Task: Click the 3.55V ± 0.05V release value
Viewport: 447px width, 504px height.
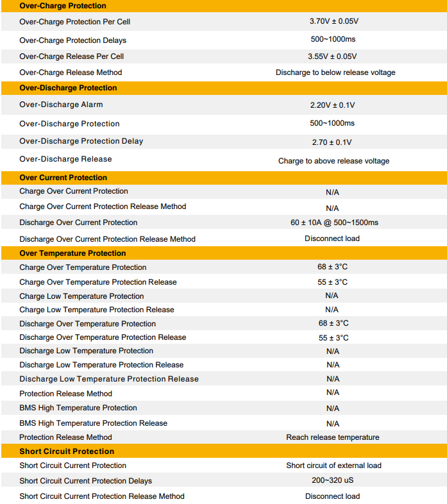Action: point(332,56)
